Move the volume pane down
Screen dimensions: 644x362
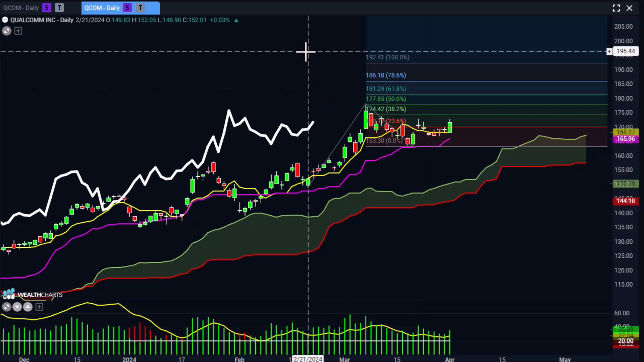point(17,307)
